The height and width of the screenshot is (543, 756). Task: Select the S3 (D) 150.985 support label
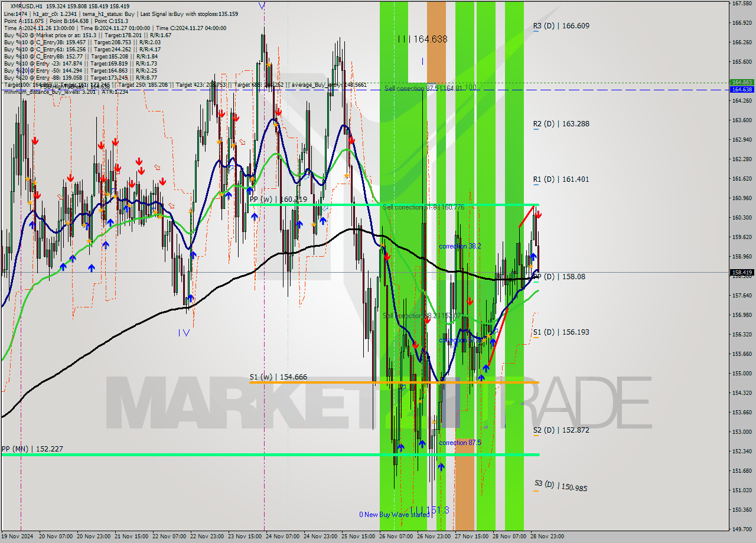(x=561, y=486)
